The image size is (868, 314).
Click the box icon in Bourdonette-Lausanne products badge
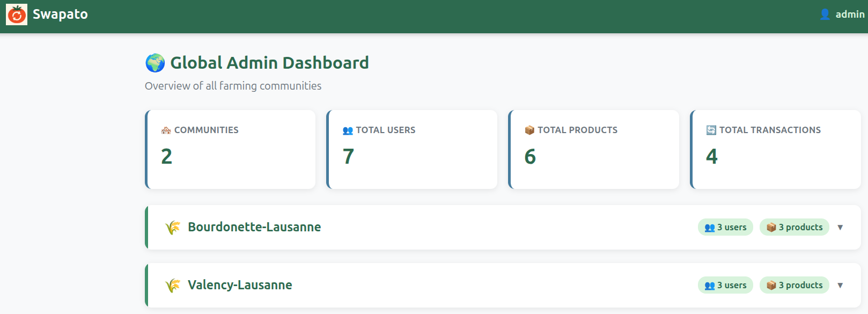click(x=771, y=227)
